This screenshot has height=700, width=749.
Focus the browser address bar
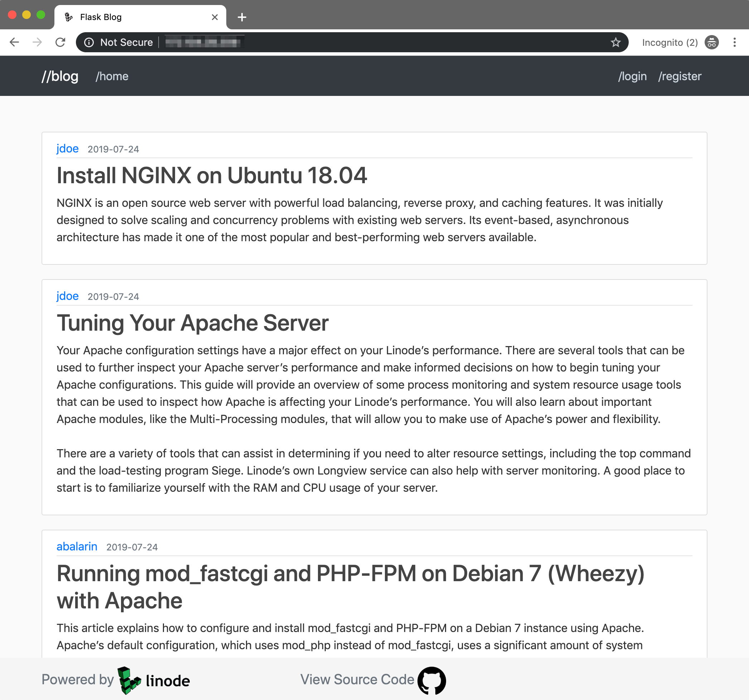pyautogui.click(x=377, y=42)
